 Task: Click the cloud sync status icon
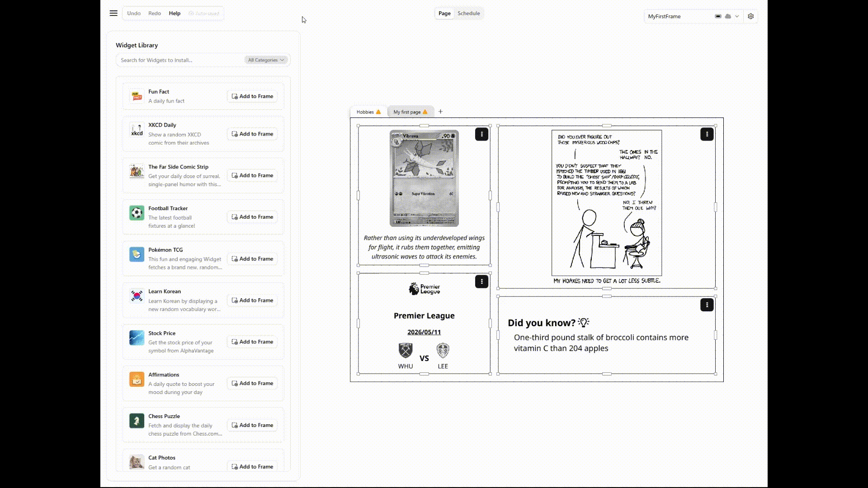click(728, 16)
